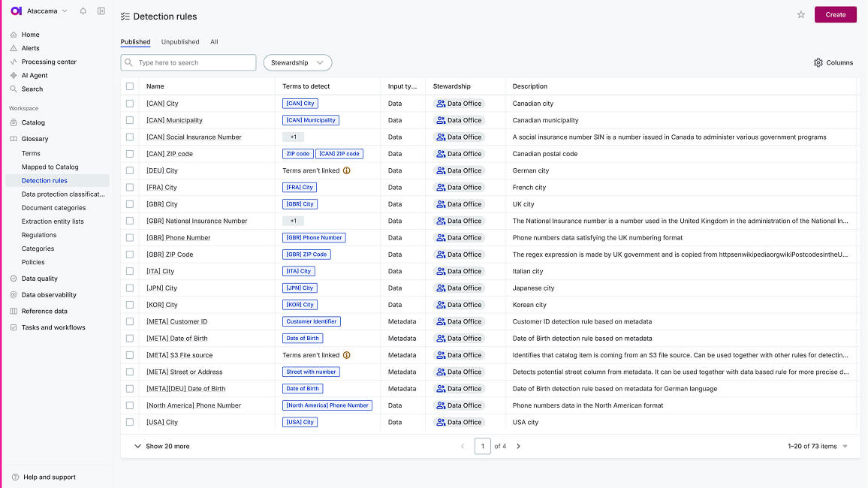
Task: Click info icon in [META] S3 File source row
Action: coord(347,355)
